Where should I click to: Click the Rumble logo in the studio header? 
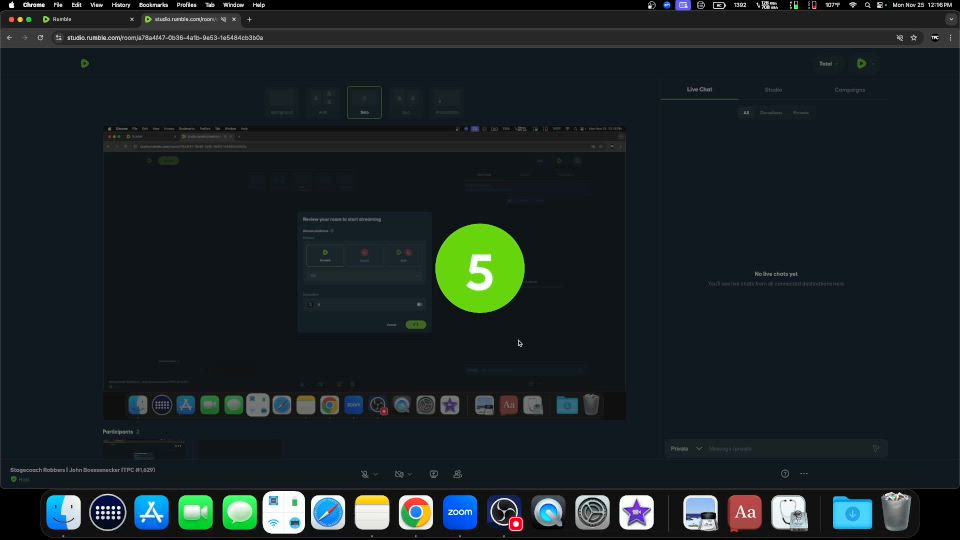point(85,63)
